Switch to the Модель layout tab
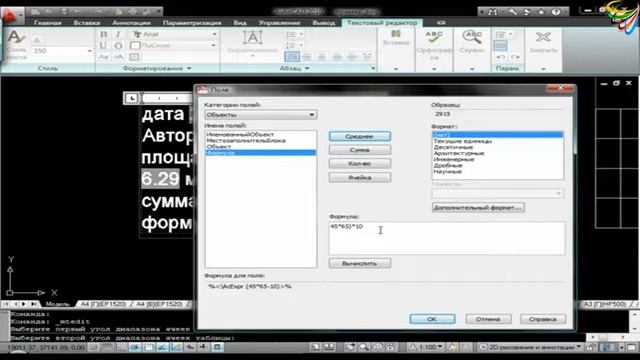Screen dimensions: 640x360 pyautogui.click(x=57, y=304)
